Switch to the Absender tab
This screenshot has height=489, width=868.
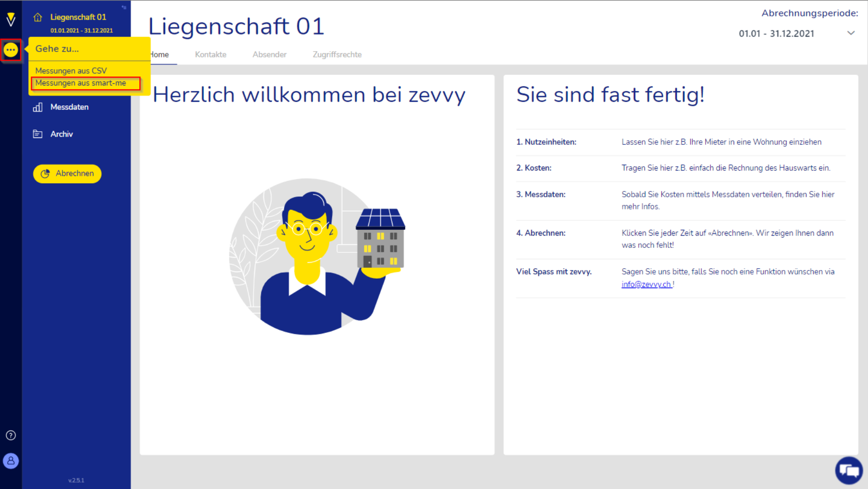tap(269, 55)
